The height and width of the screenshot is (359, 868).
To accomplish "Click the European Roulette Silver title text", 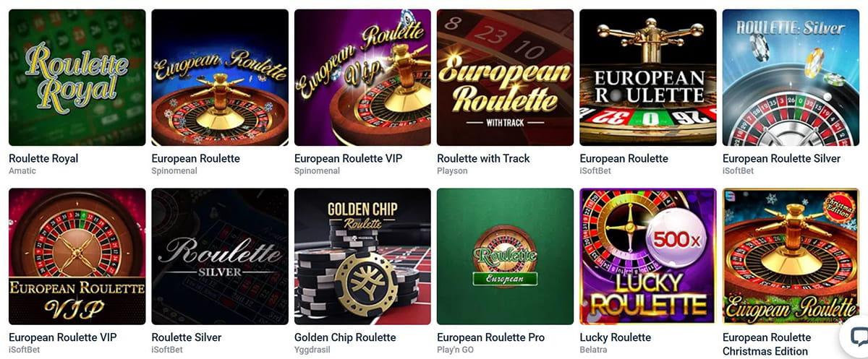I will (781, 158).
